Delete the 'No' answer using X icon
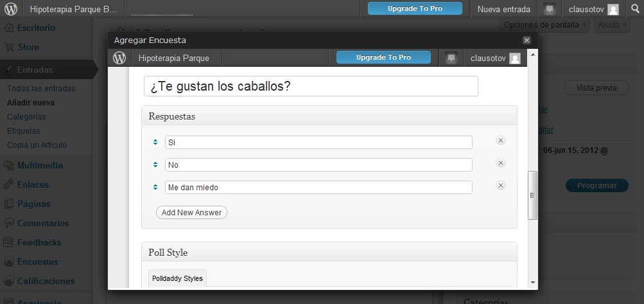The height and width of the screenshot is (304, 644). pyautogui.click(x=501, y=163)
